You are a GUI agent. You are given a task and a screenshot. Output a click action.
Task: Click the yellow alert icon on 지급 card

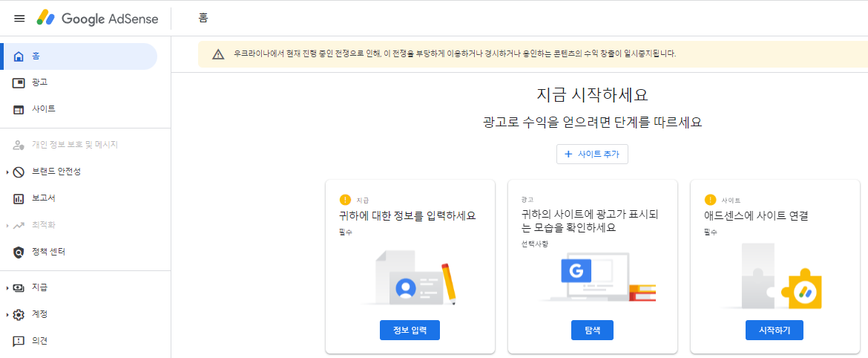(346, 200)
